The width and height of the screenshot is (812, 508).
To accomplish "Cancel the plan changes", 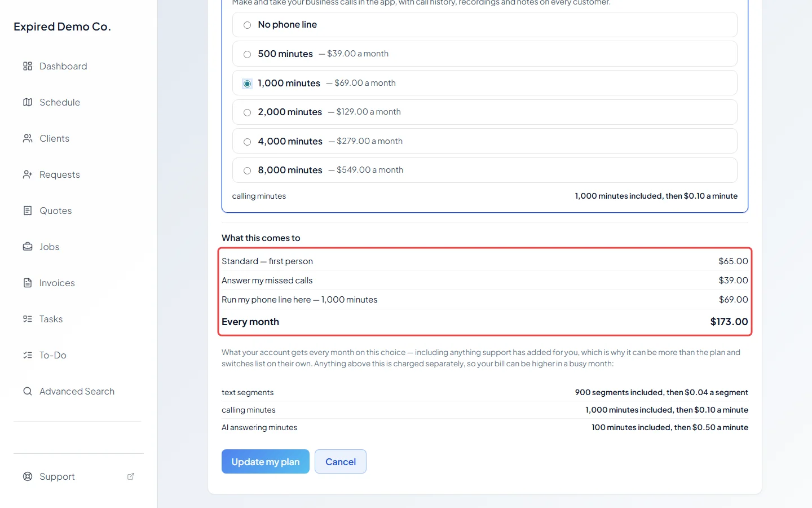I will [341, 462].
